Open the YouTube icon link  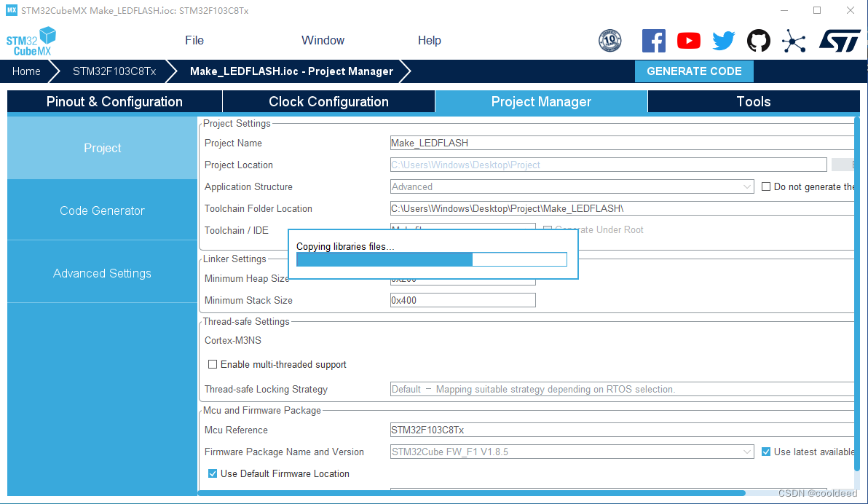689,41
